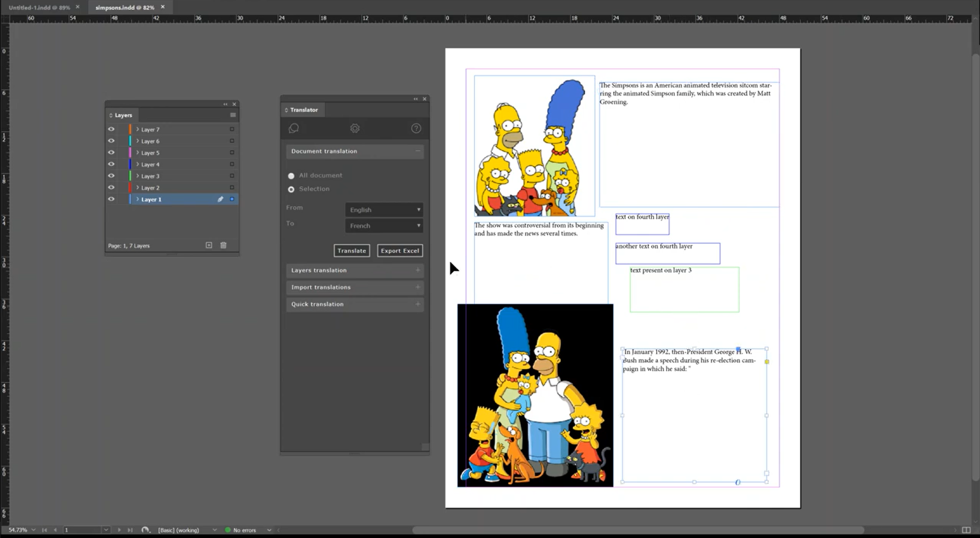Viewport: 980px width, 538px height.
Task: Open the zoom level dropdown at 54.73%
Action: pos(33,530)
